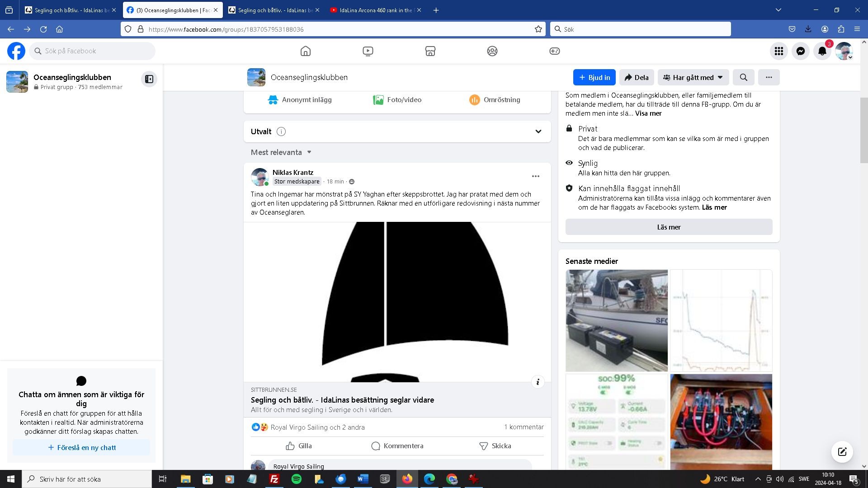Open Facebook Messenger icon
The image size is (868, 488).
(x=800, y=51)
